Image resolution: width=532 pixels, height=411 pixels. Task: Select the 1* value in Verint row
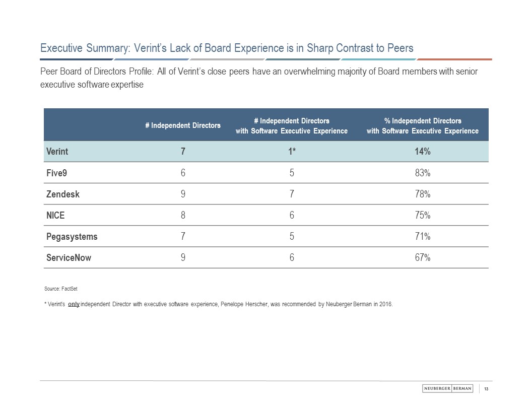[292, 152]
